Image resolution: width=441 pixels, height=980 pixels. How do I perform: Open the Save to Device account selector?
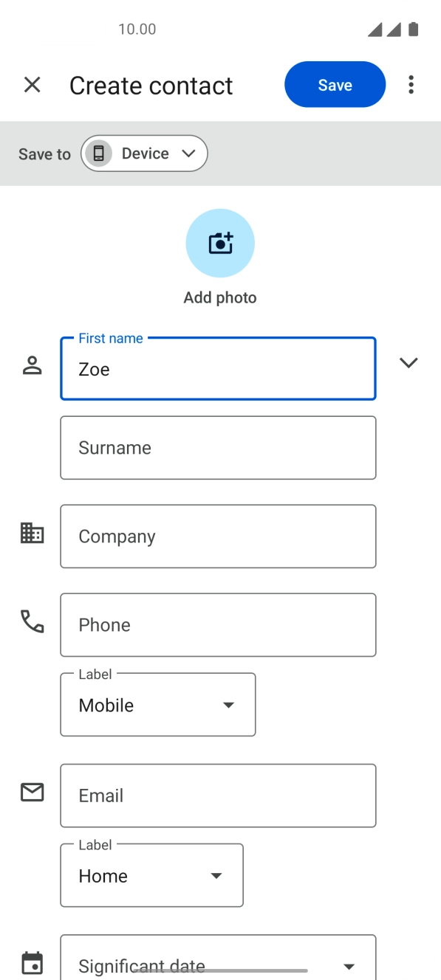tap(143, 153)
